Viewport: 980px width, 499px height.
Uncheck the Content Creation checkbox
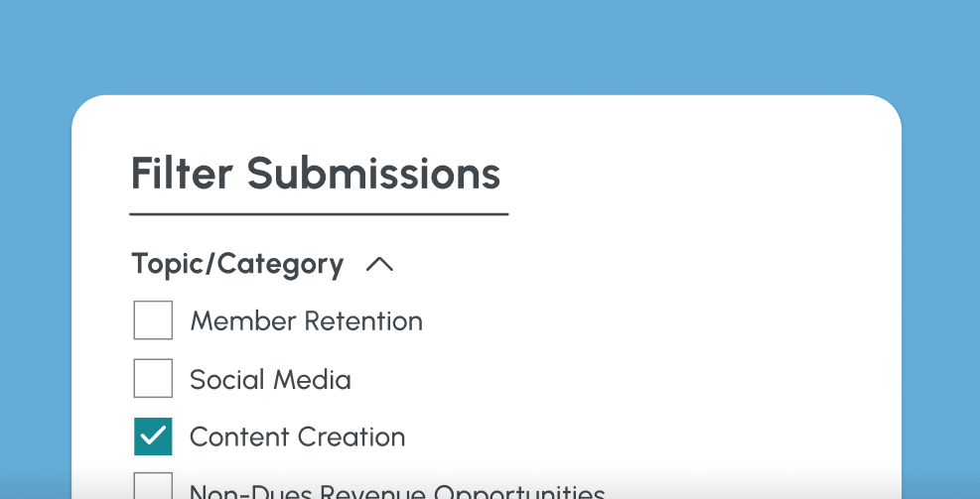coord(153,437)
